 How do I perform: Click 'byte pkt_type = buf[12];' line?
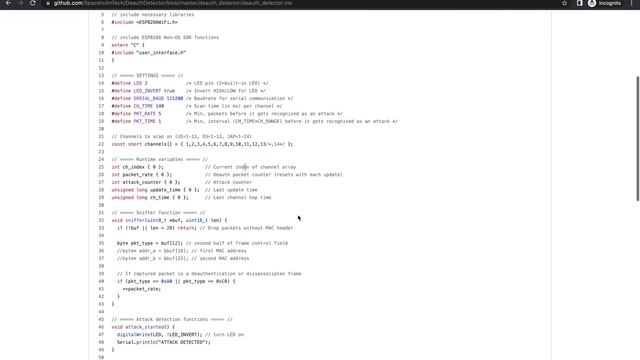(150, 243)
